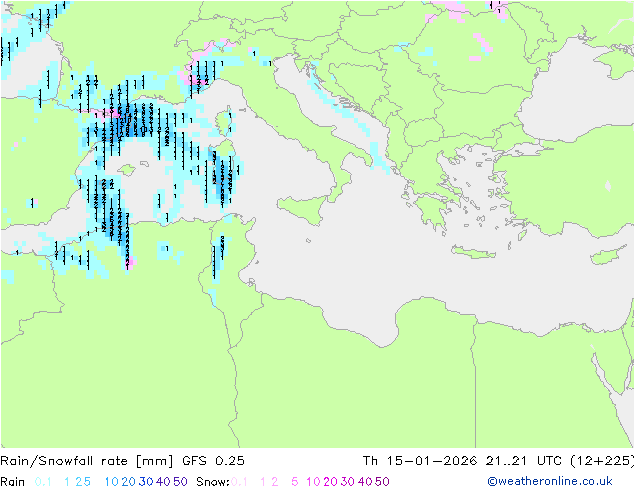Click the rain legend value 10
The image size is (634, 490).
coord(111,482)
